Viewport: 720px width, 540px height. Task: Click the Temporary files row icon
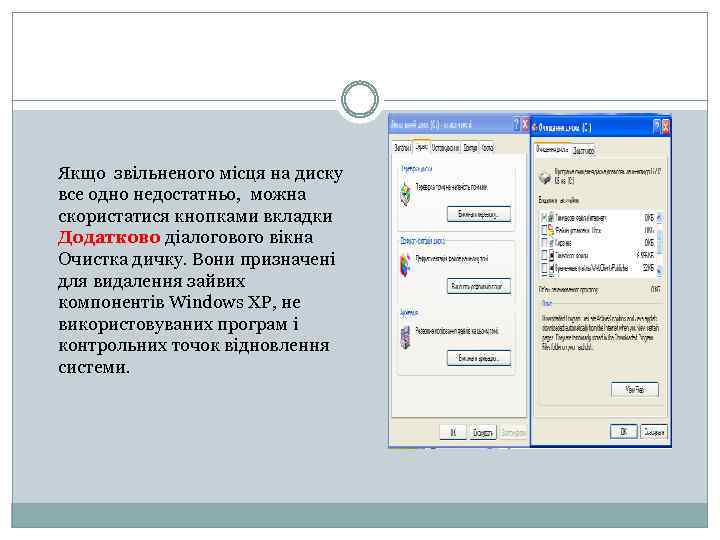click(551, 255)
